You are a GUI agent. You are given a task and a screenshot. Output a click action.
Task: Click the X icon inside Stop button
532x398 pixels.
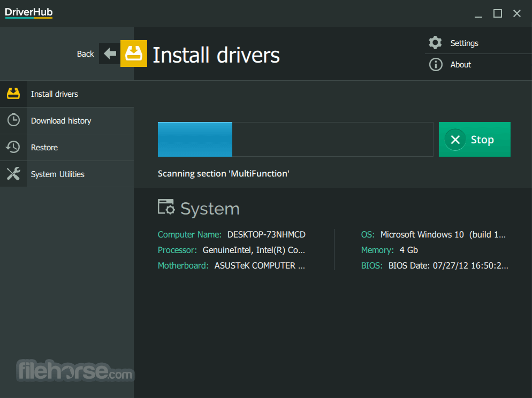[455, 140]
